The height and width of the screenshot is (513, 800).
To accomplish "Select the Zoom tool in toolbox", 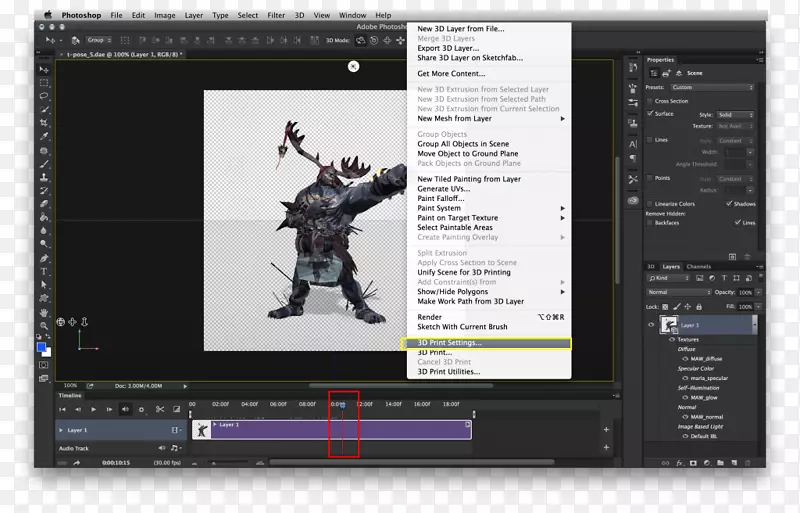I will [x=44, y=325].
